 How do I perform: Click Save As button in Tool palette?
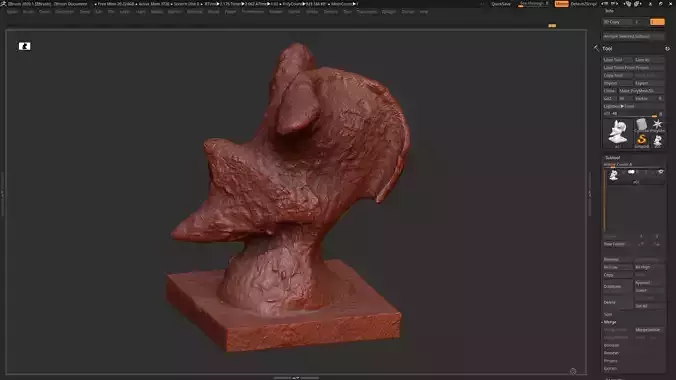pos(649,60)
